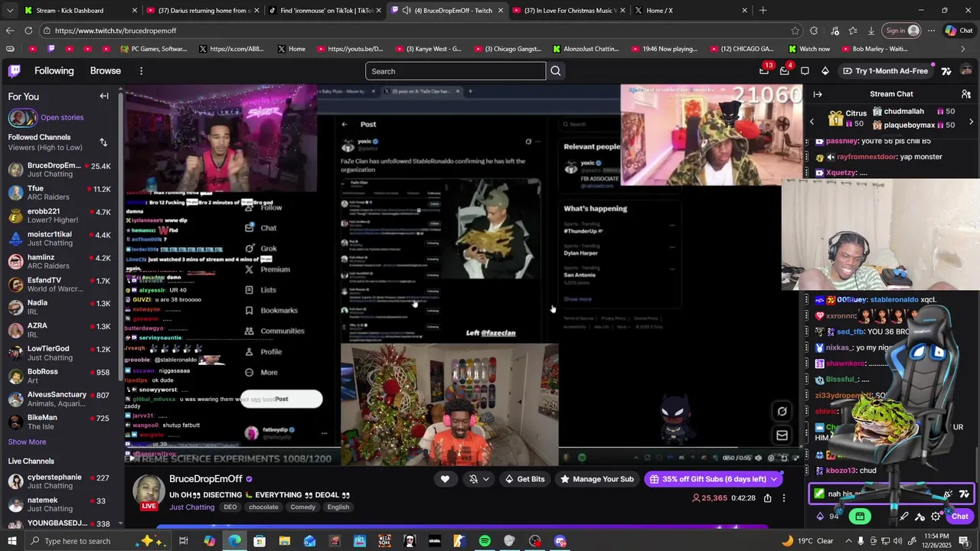Open the Following nav item
The width and height of the screenshot is (980, 551).
pos(54,71)
